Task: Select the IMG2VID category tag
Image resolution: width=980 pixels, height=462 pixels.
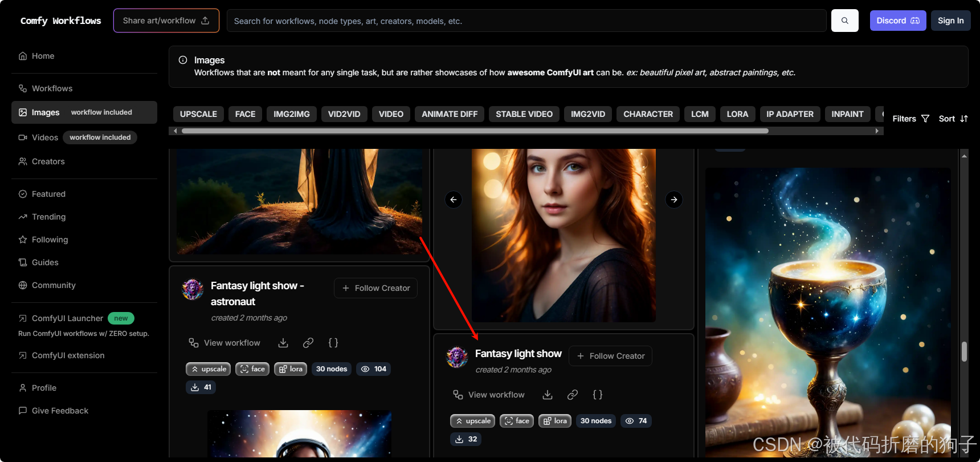Action: [588, 114]
